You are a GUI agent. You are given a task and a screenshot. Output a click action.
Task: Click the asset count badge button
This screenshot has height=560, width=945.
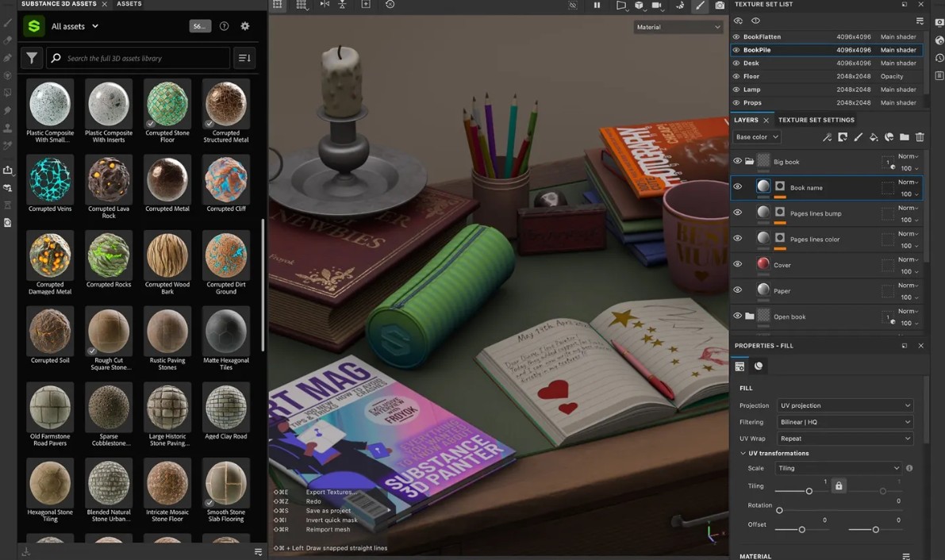(200, 26)
